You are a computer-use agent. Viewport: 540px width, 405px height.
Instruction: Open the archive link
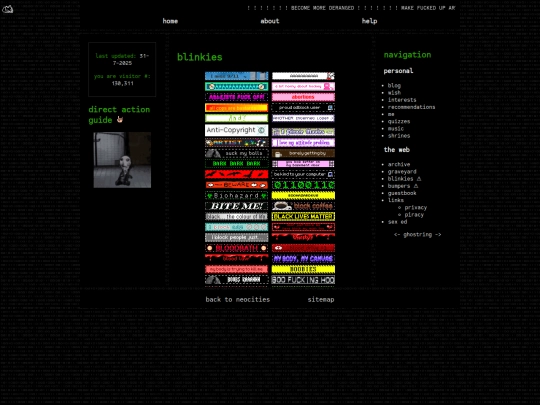(399, 164)
